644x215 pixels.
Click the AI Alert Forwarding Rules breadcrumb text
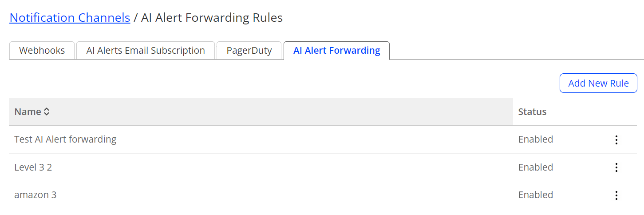(x=212, y=18)
